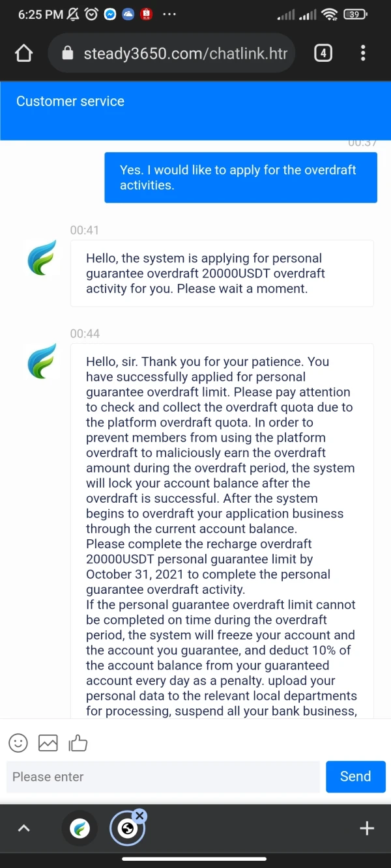
Task: Add a new tab with plus icon
Action: (x=367, y=828)
